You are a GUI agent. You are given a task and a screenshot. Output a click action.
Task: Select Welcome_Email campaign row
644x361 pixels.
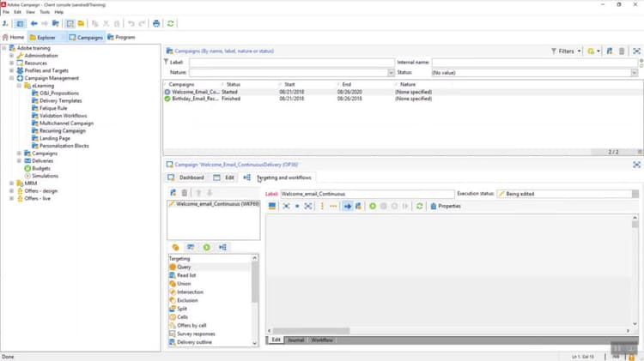point(403,92)
